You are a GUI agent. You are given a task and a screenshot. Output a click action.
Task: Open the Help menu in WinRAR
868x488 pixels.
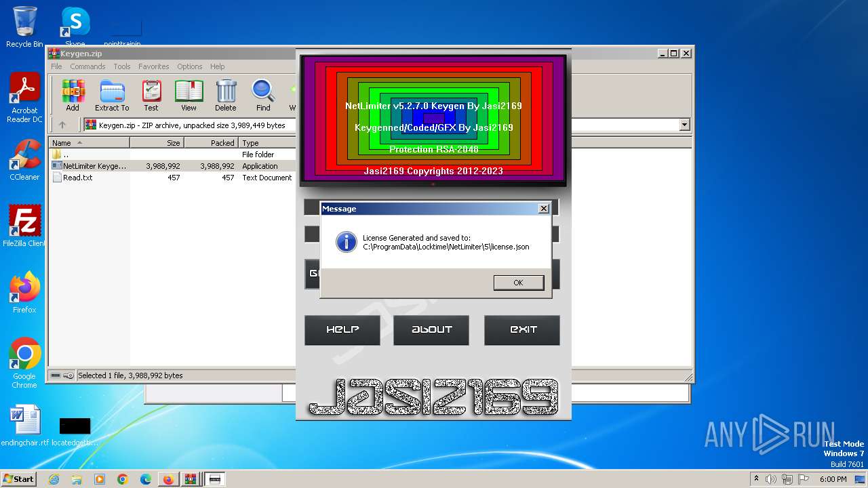[217, 66]
